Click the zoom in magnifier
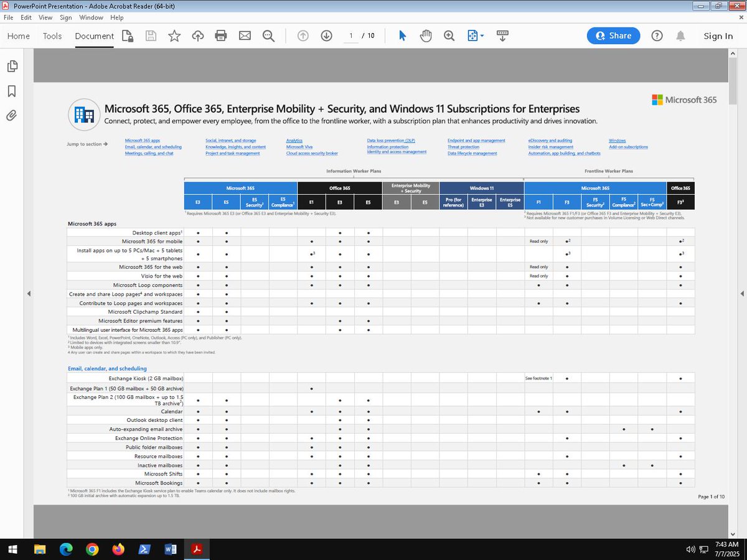 tap(449, 35)
